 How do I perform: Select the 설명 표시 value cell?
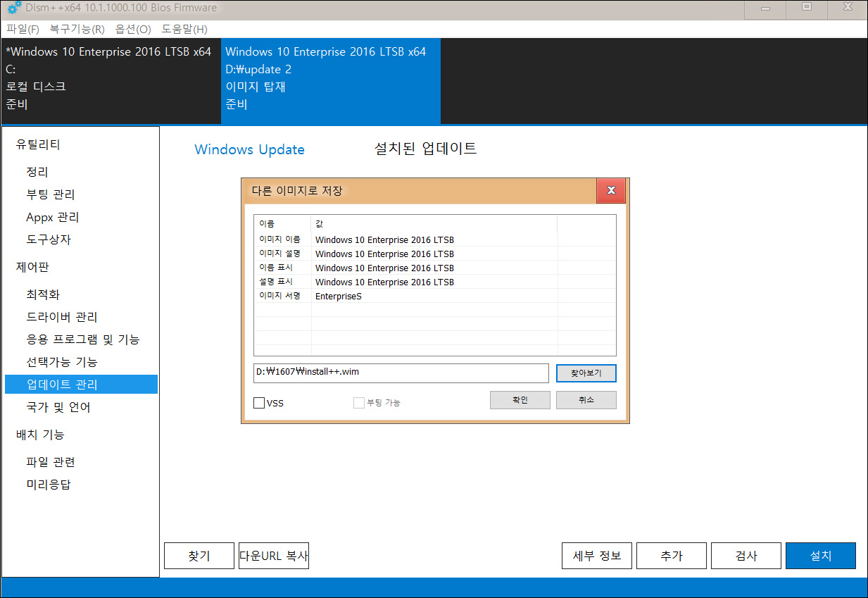tap(434, 282)
